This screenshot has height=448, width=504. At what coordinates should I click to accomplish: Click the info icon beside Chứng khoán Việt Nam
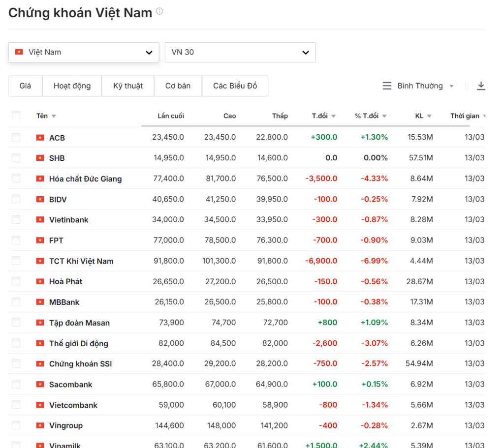coord(159,12)
